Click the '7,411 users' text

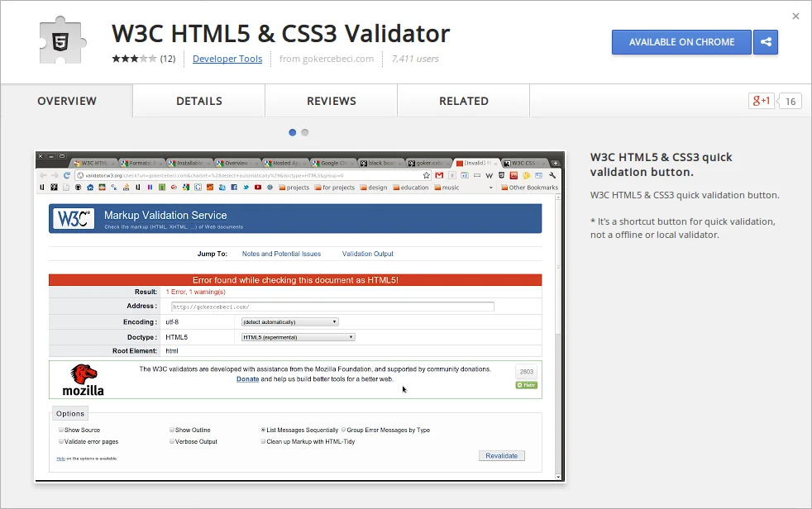pyautogui.click(x=415, y=59)
